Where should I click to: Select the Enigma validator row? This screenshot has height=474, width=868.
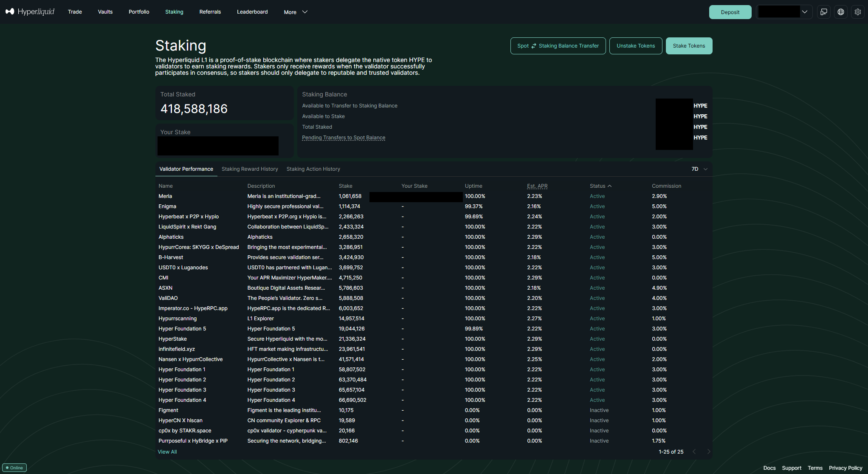point(433,206)
